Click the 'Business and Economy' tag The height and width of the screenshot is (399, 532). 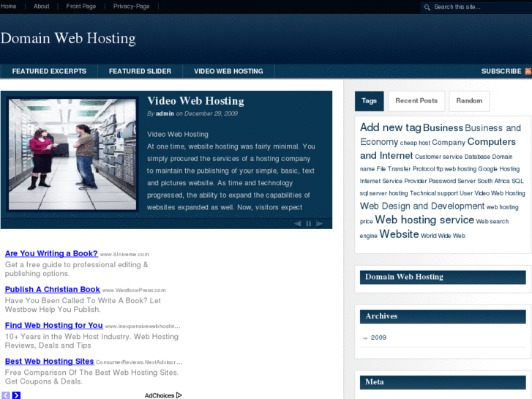point(441,135)
